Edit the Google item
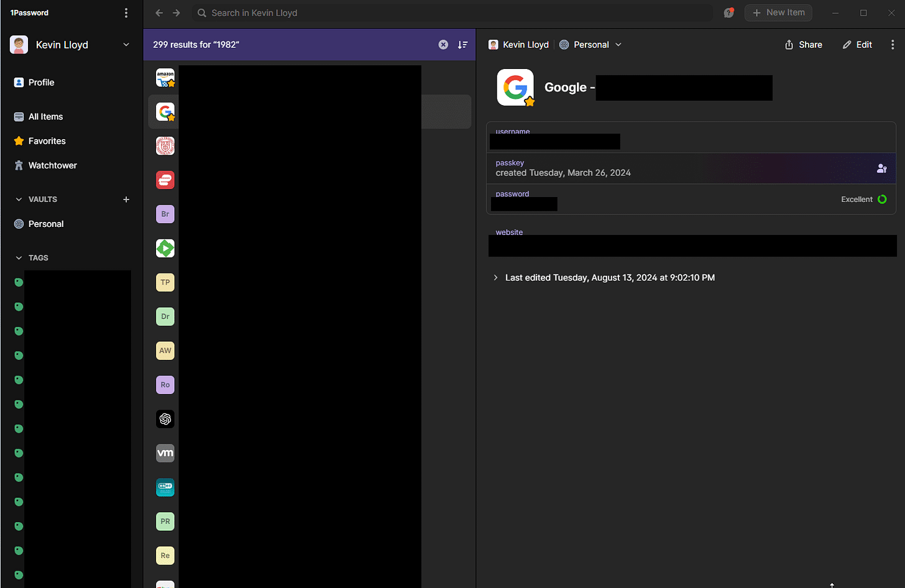The image size is (905, 588). tap(857, 45)
